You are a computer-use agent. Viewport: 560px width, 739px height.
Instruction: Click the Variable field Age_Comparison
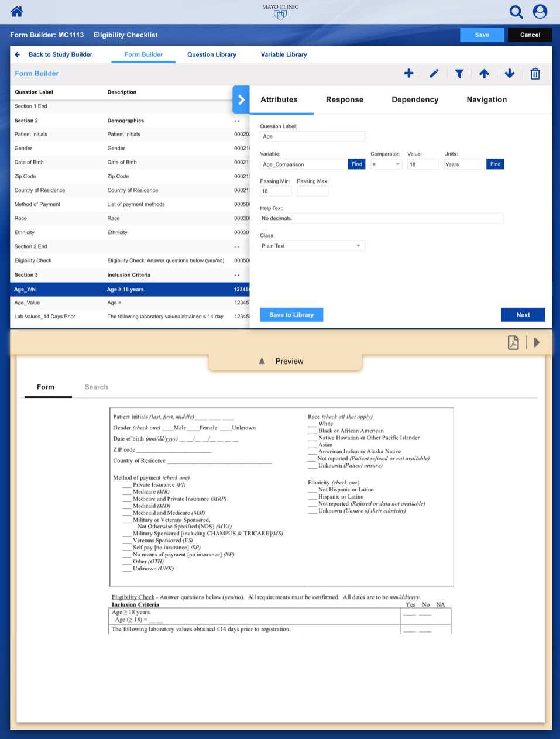coord(304,164)
